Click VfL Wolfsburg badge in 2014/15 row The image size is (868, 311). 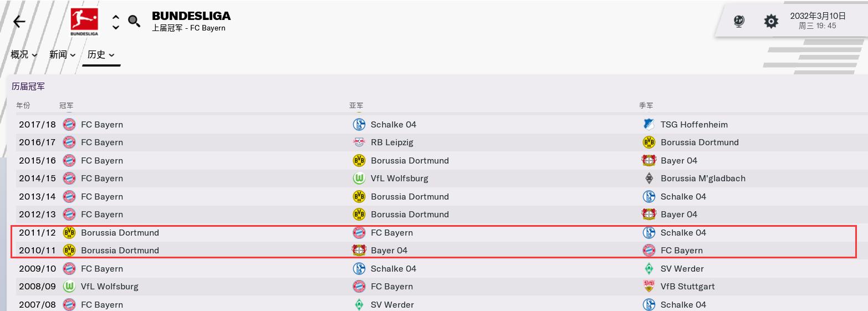[359, 179]
